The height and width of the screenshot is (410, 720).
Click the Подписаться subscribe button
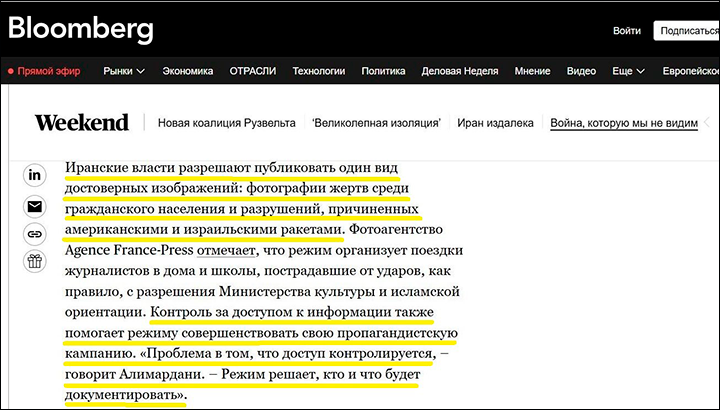pyautogui.click(x=687, y=31)
